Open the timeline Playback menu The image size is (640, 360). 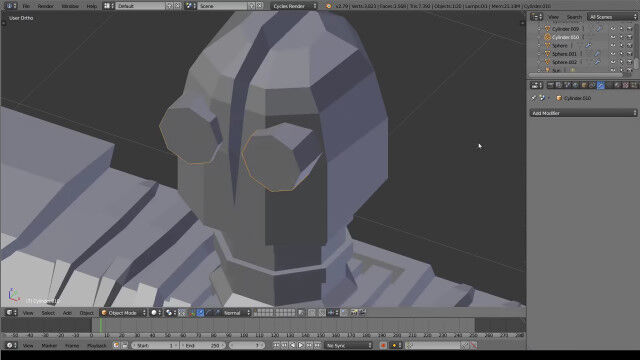[96, 345]
